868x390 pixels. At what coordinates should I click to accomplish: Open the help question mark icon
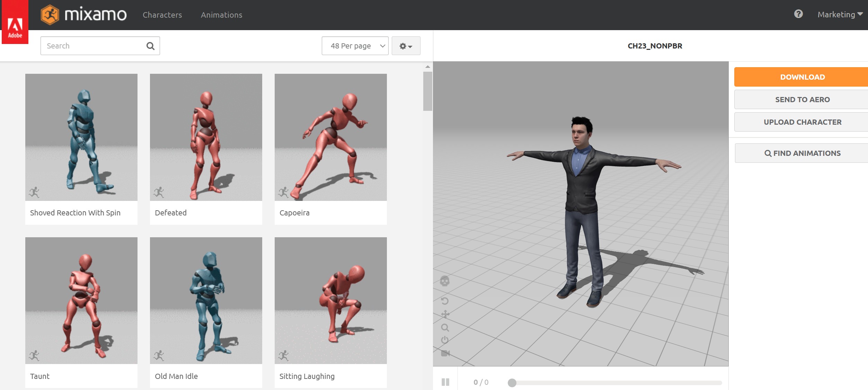[x=798, y=14]
